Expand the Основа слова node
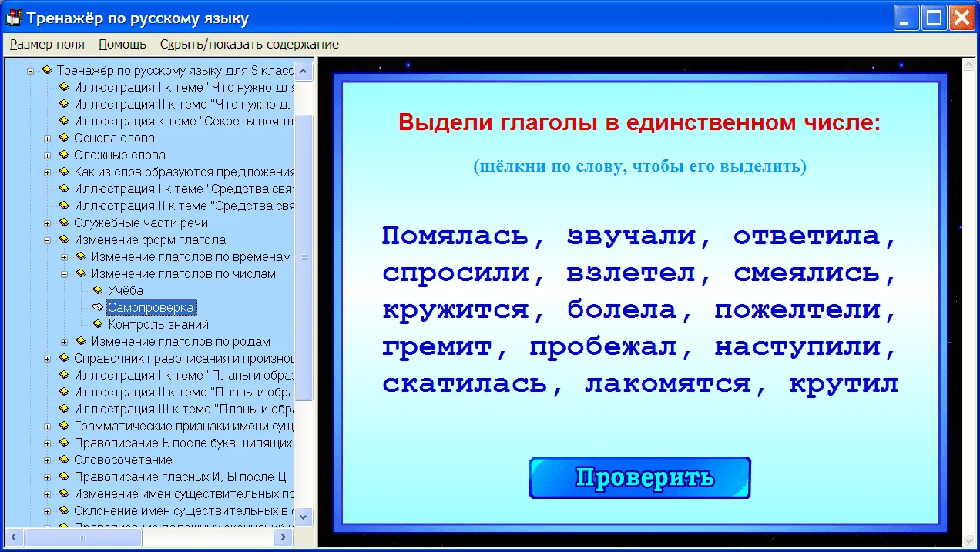 pyautogui.click(x=47, y=138)
